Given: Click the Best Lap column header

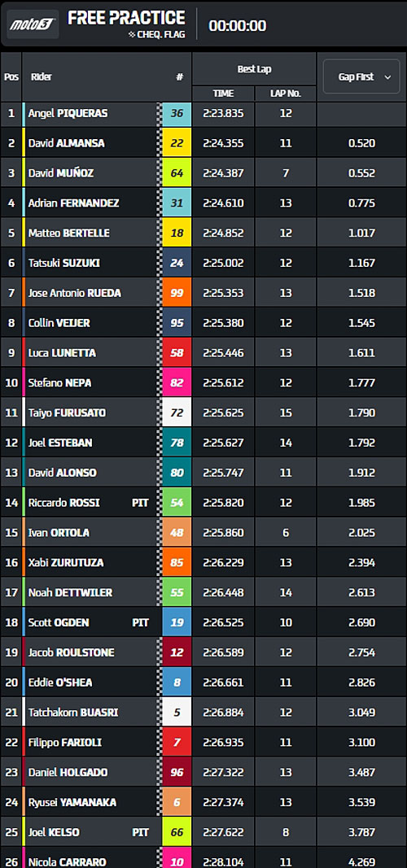Looking at the screenshot, I should pyautogui.click(x=254, y=69).
